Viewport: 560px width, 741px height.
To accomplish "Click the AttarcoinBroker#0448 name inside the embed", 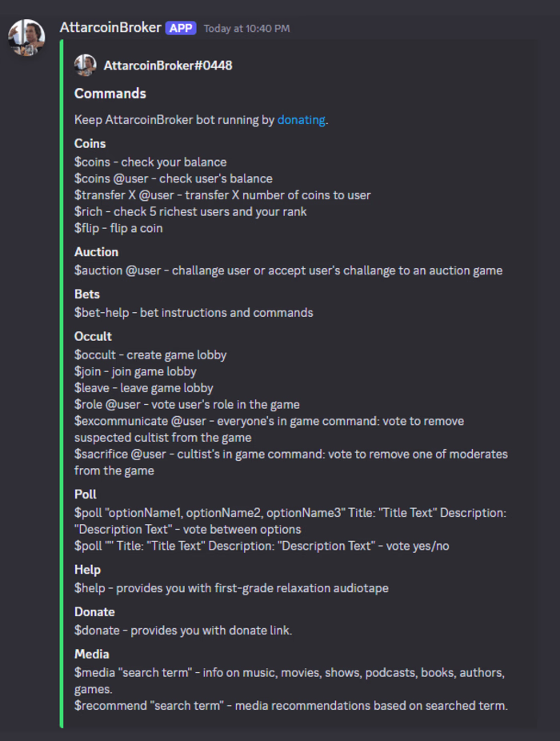I will pos(168,66).
